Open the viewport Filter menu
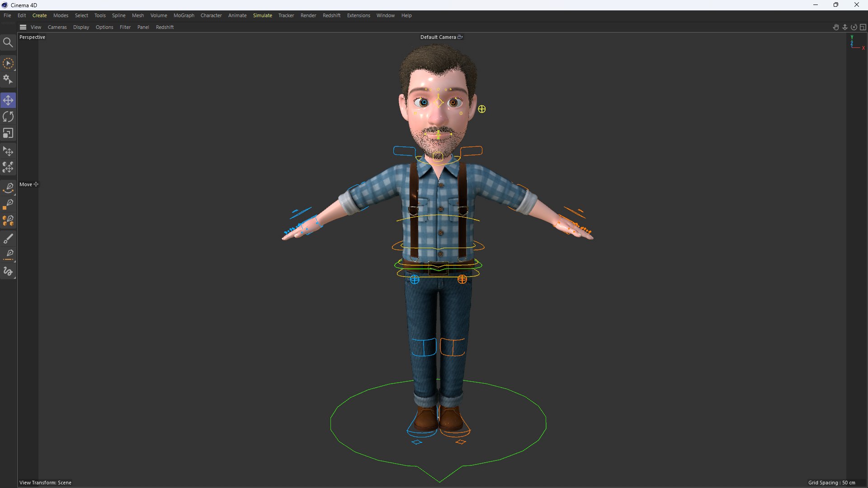The image size is (868, 488). click(x=125, y=27)
